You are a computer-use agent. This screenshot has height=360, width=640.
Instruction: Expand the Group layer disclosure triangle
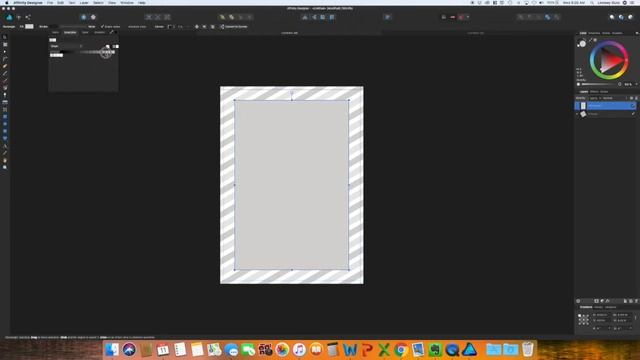(x=577, y=114)
